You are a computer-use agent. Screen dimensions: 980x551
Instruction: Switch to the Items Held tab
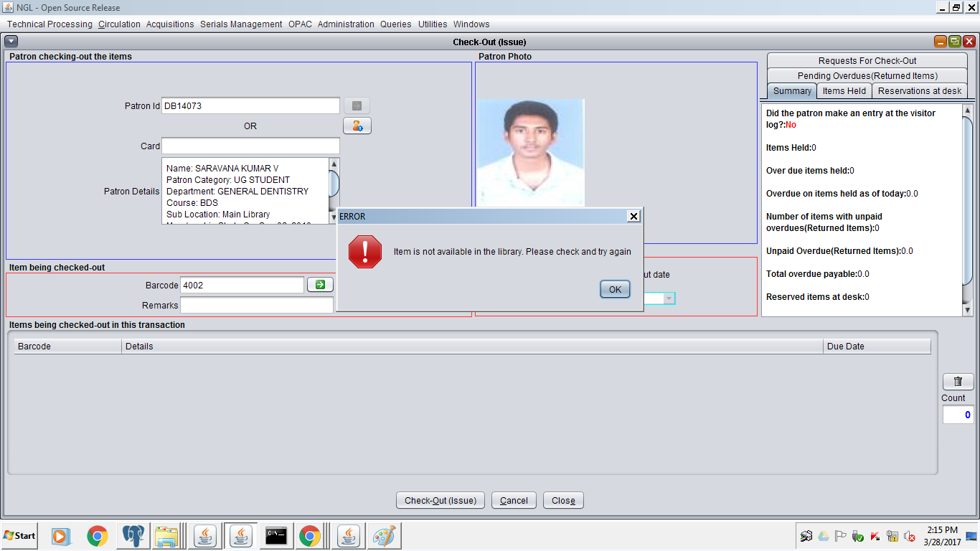(844, 91)
